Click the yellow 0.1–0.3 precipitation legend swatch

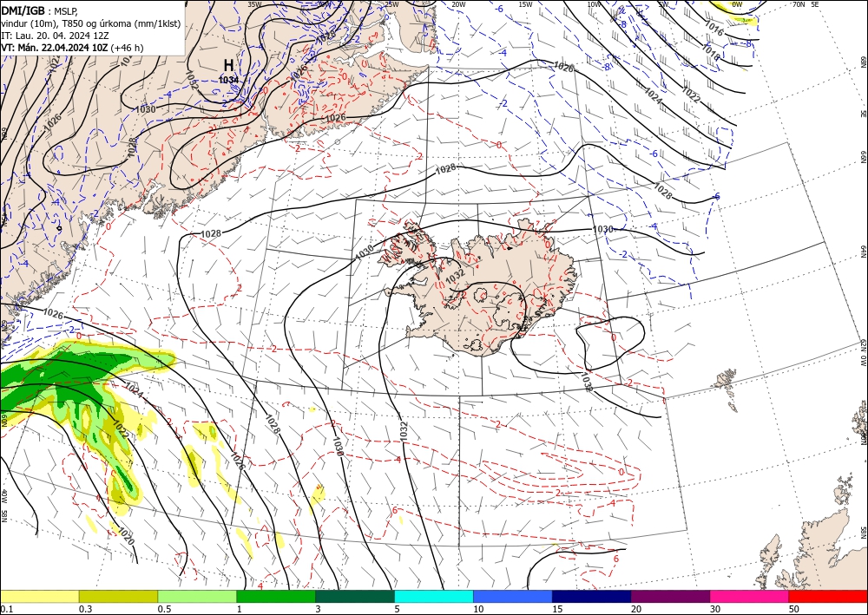point(39,596)
